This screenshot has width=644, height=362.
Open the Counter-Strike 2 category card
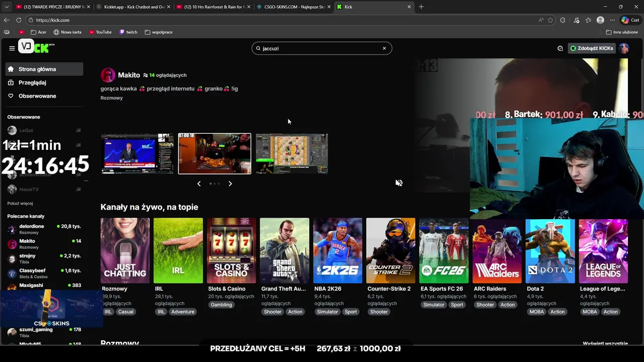coord(391,250)
